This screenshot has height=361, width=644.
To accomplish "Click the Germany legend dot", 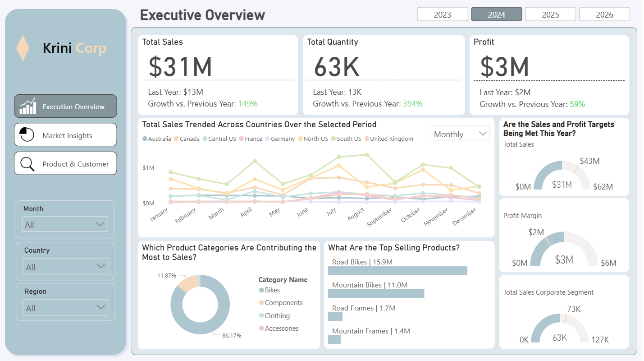I will [267, 139].
